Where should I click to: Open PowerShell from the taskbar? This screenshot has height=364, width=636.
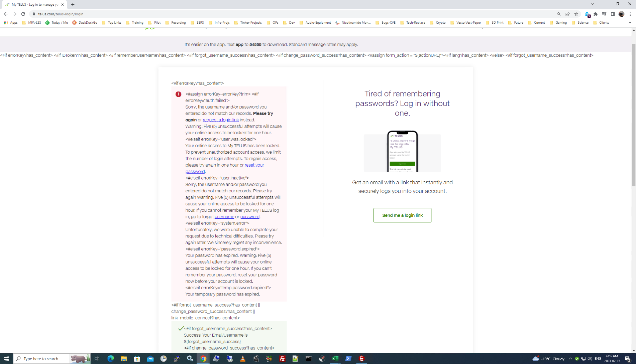348,359
